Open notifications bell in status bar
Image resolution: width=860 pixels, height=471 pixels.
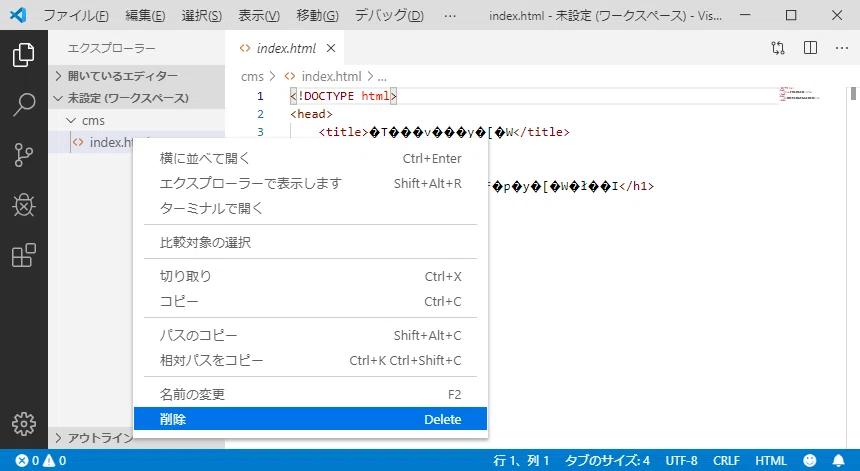pyautogui.click(x=839, y=461)
